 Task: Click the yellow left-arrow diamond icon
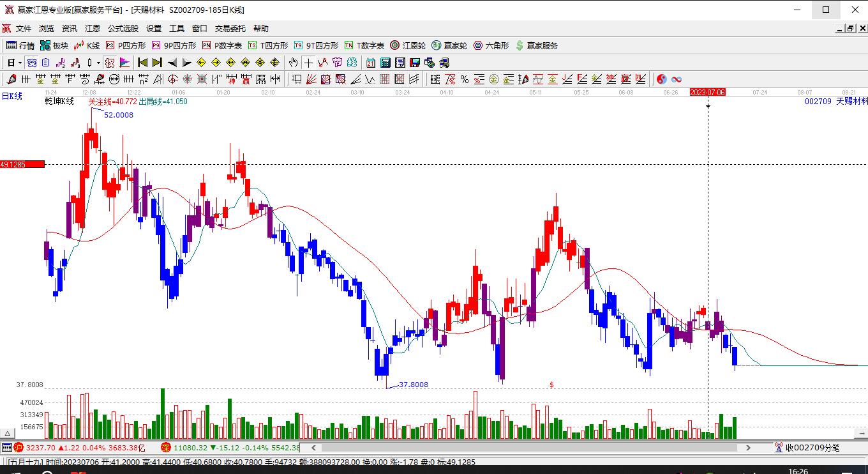[x=201, y=63]
